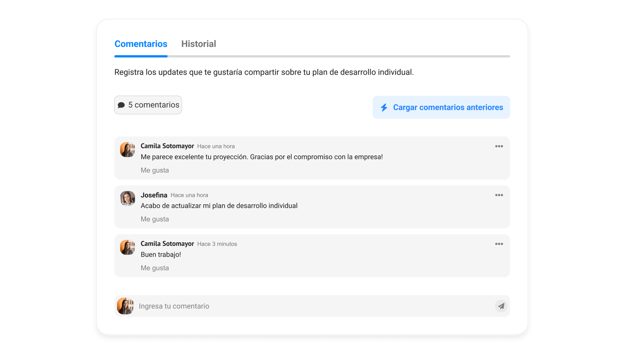Open three-dot menu on 'Buen trabajo!' comment

click(x=499, y=244)
